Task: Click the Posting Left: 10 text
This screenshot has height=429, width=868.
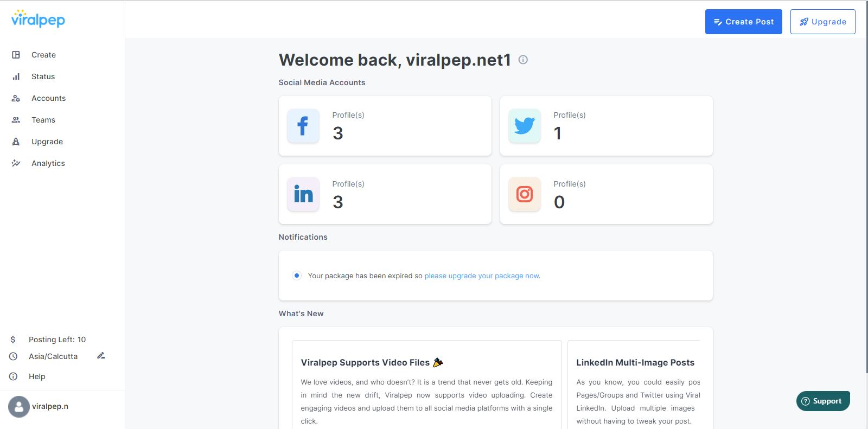Action: coord(57,340)
